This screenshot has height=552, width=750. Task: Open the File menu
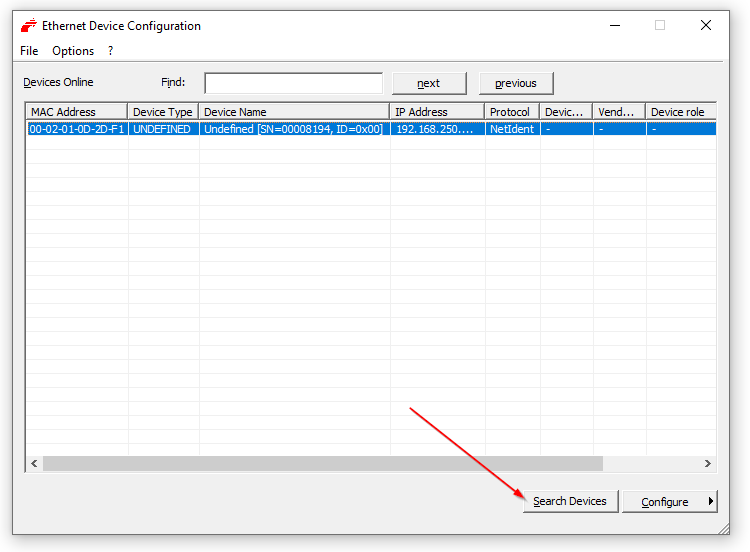[x=29, y=51]
